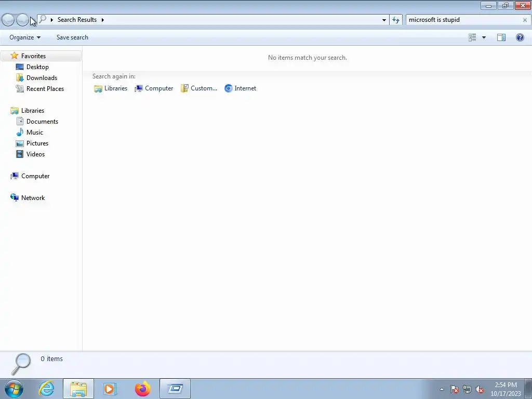Image resolution: width=532 pixels, height=399 pixels.
Task: Open Windows Media Player from taskbar
Action: [x=110, y=389]
